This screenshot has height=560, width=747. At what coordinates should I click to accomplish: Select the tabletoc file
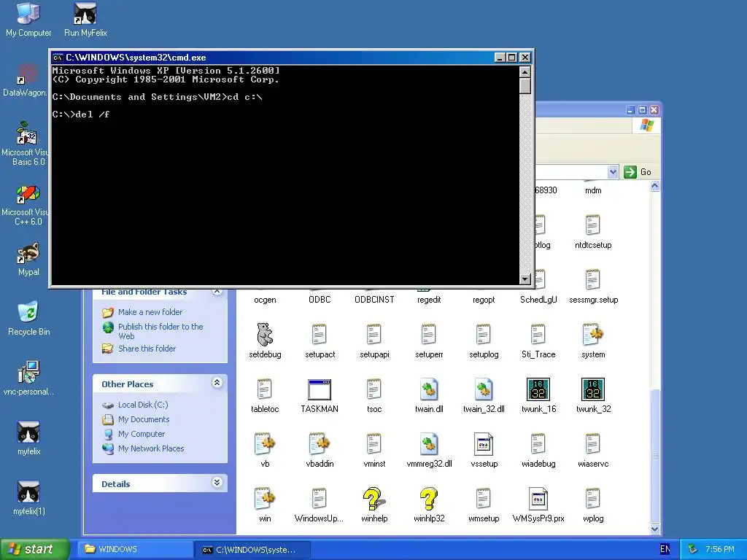pos(265,394)
